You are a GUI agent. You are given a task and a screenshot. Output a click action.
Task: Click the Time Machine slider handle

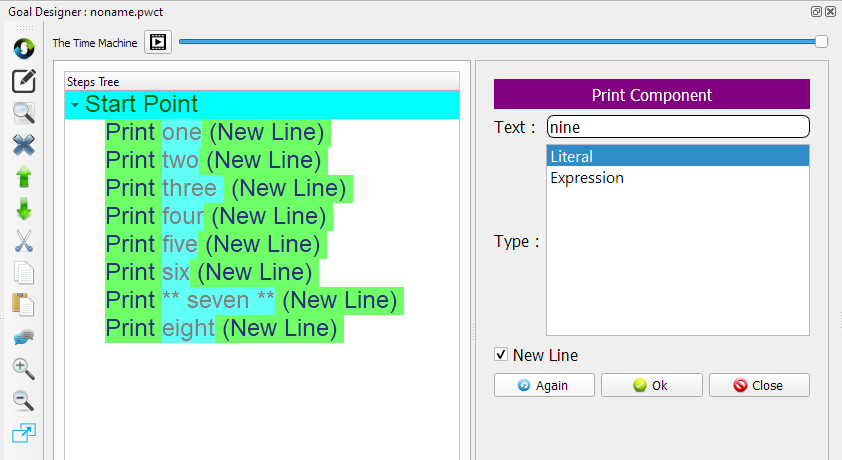pyautogui.click(x=821, y=41)
